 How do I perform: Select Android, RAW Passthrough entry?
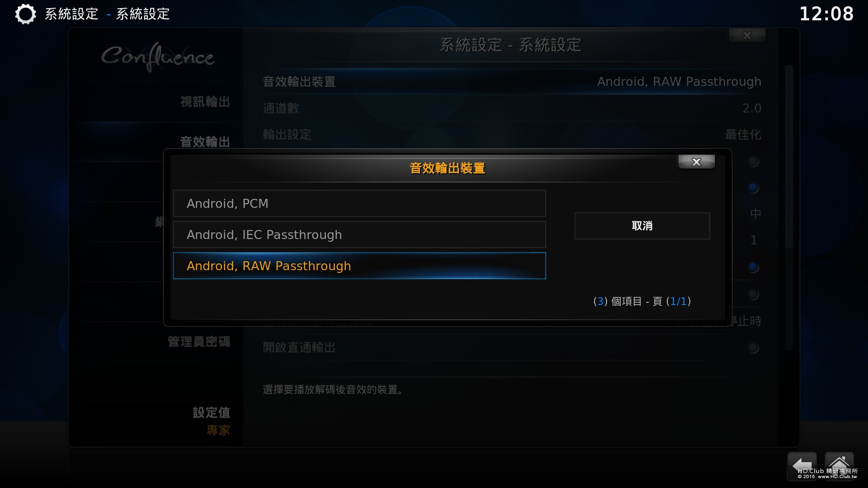point(359,266)
